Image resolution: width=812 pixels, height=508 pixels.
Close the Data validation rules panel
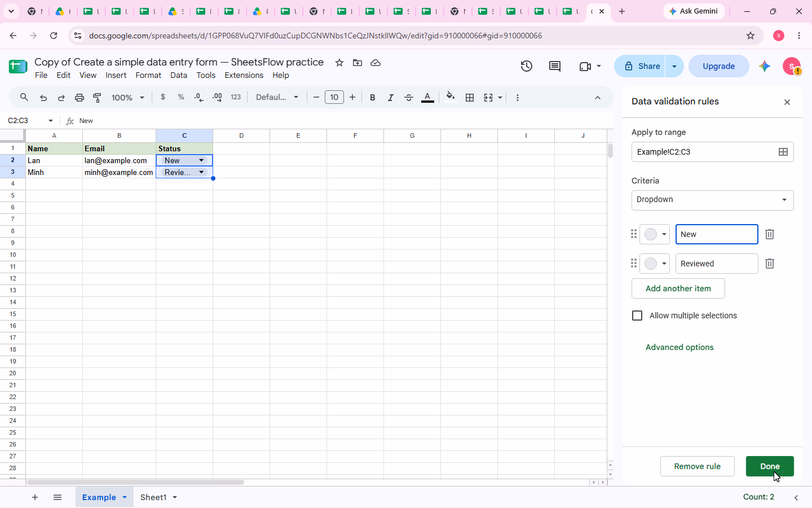coord(787,102)
